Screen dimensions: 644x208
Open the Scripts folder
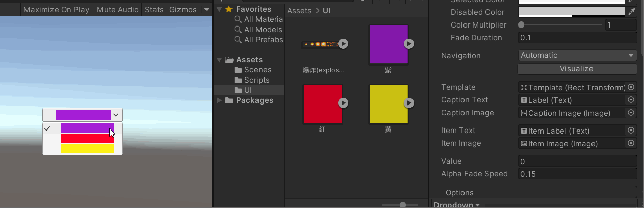point(257,80)
